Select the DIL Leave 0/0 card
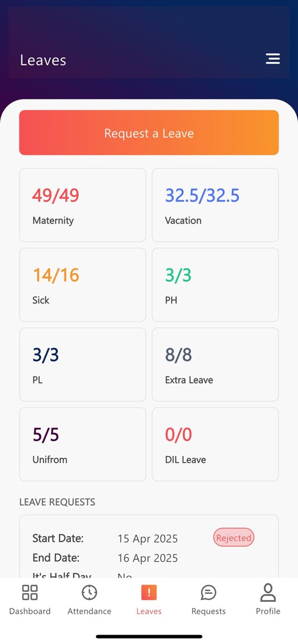Image resolution: width=298 pixels, height=644 pixels. pos(215,444)
